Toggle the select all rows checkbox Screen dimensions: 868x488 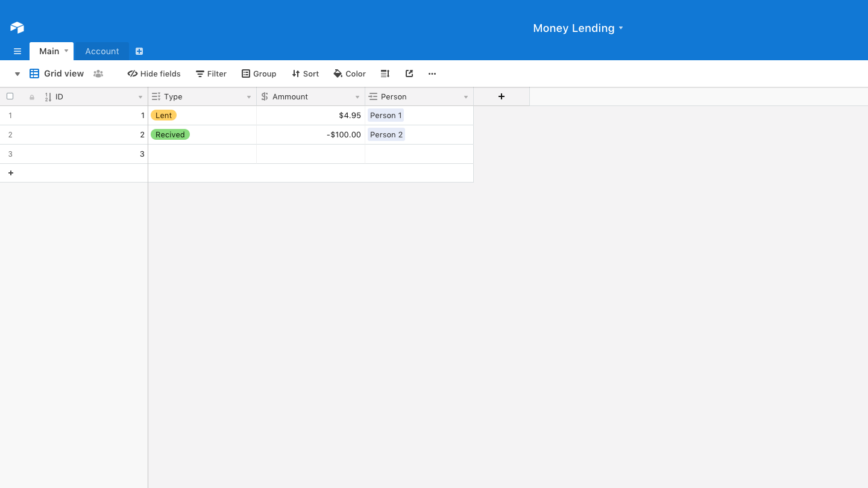pos(10,96)
